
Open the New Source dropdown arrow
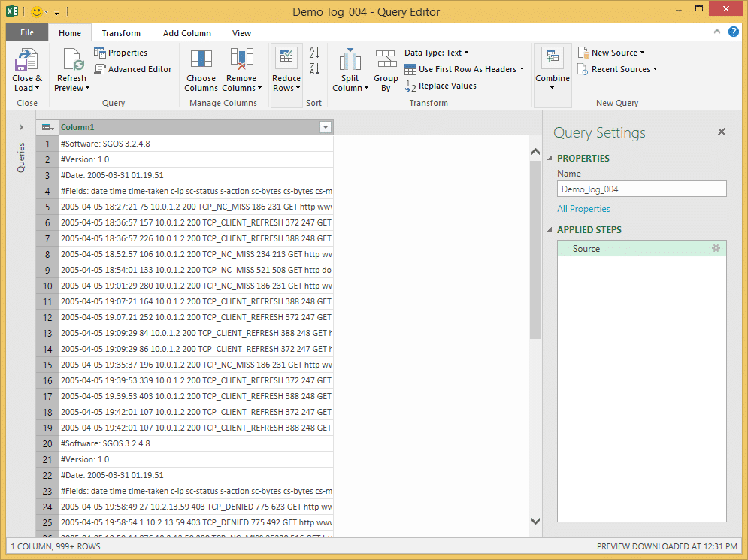(643, 53)
